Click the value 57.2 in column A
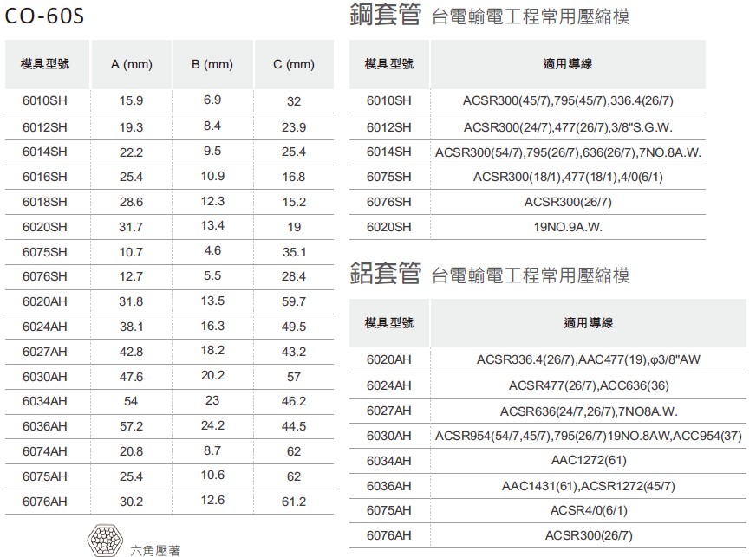 pyautogui.click(x=131, y=426)
